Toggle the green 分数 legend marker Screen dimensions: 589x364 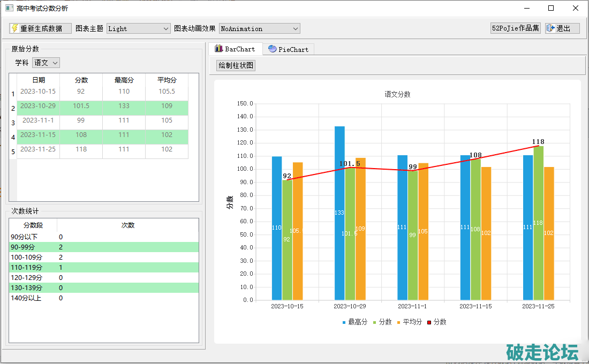click(x=375, y=322)
